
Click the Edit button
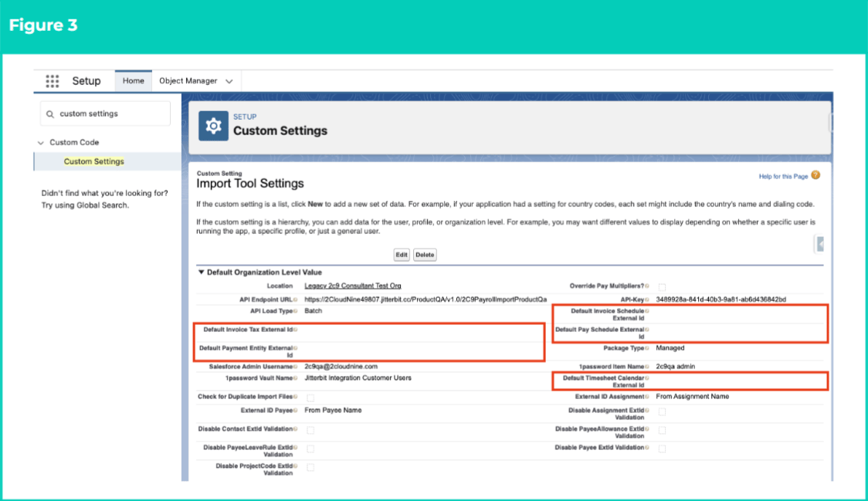[x=402, y=255]
